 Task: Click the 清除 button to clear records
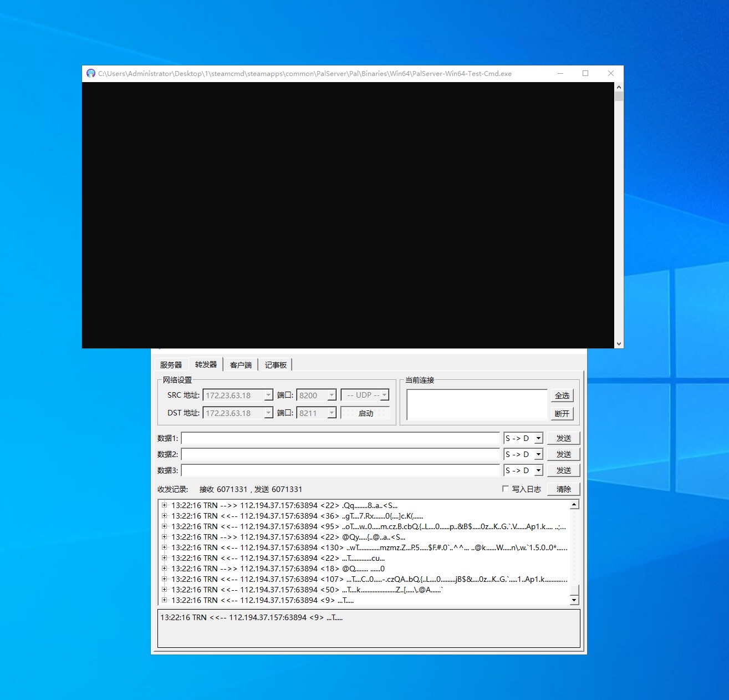(x=564, y=489)
